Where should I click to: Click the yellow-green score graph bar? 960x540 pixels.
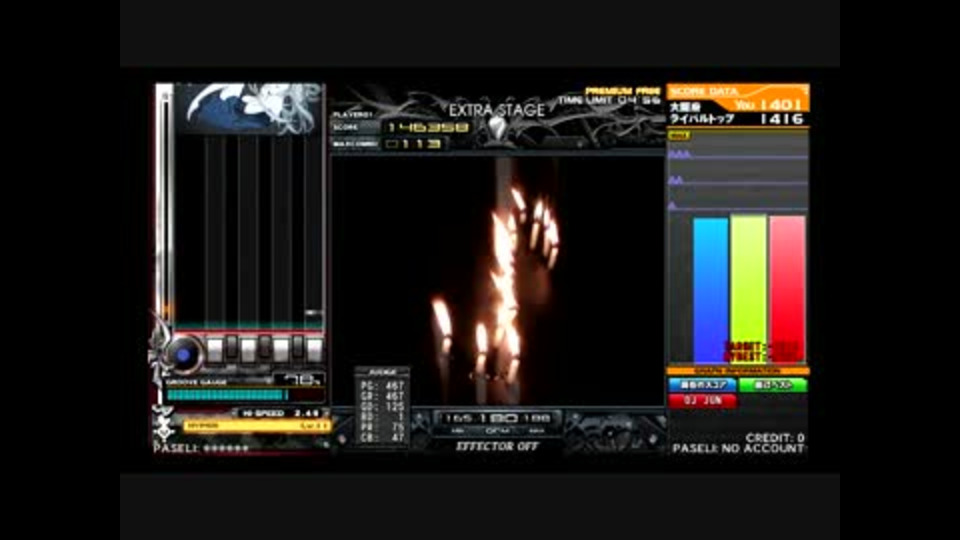[748, 289]
